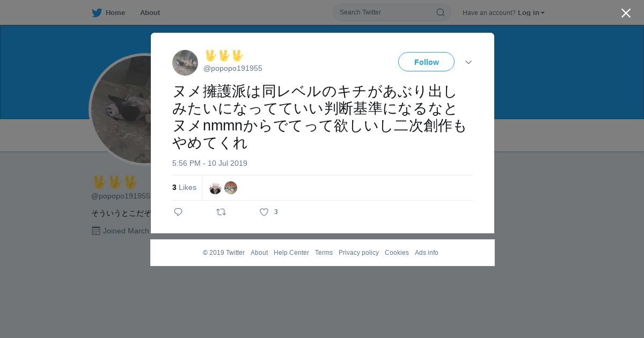
Task: Click the search magnifier icon
Action: [x=440, y=12]
